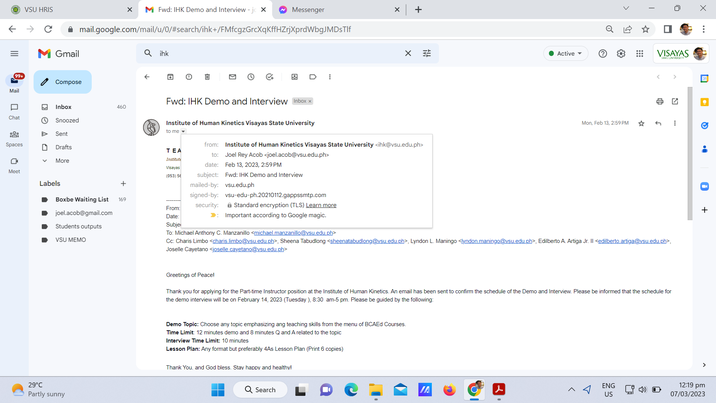716x403 pixels.
Task: Open the Google apps grid icon
Action: (639, 54)
